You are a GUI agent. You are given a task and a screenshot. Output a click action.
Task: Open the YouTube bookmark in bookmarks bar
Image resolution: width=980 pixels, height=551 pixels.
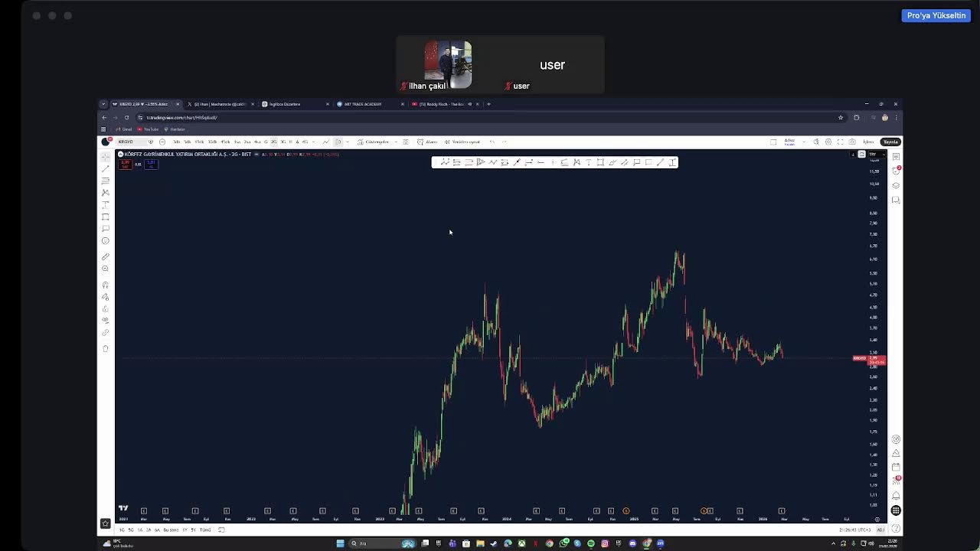(148, 129)
